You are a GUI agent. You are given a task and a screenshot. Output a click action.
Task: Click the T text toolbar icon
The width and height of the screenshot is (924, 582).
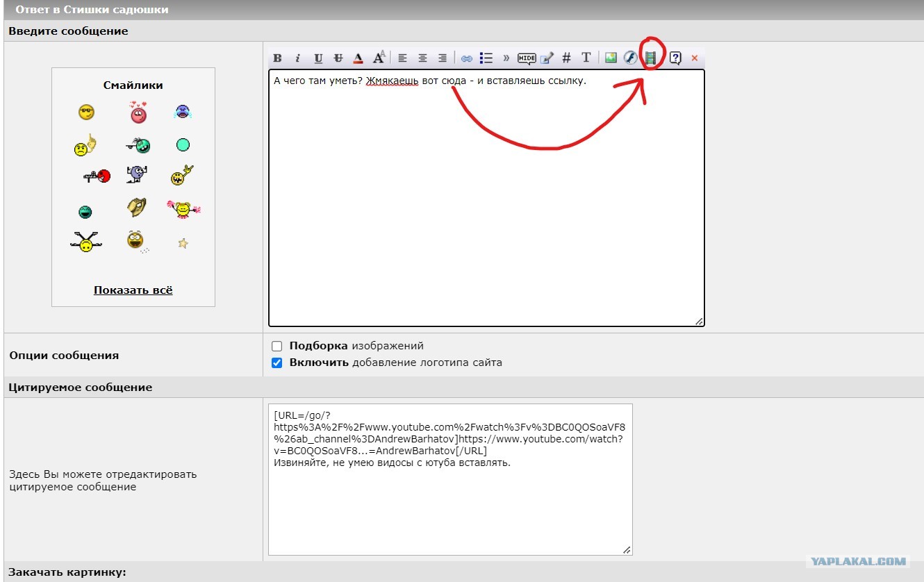(586, 58)
